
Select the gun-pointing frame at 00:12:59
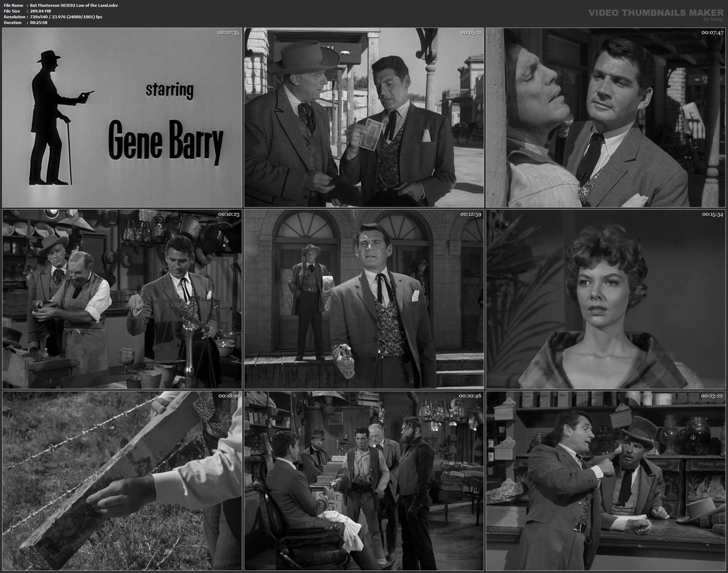(364, 299)
